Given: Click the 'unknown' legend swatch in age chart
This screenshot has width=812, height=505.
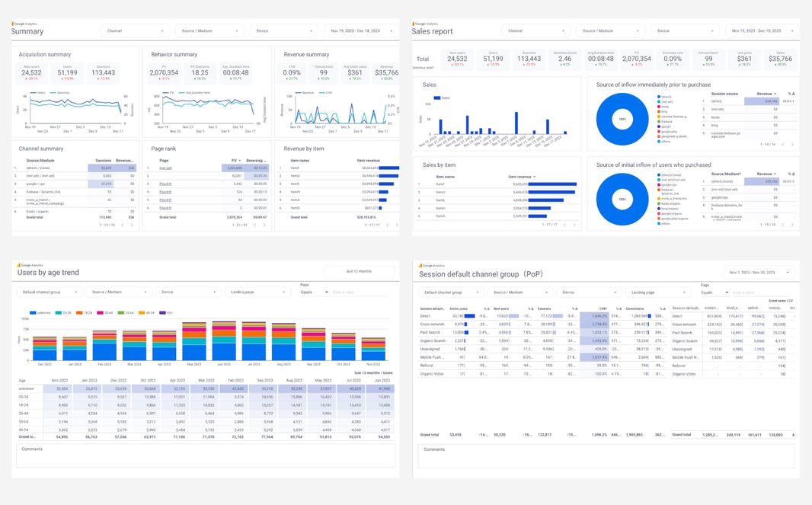Looking at the screenshot, I should pos(31,312).
